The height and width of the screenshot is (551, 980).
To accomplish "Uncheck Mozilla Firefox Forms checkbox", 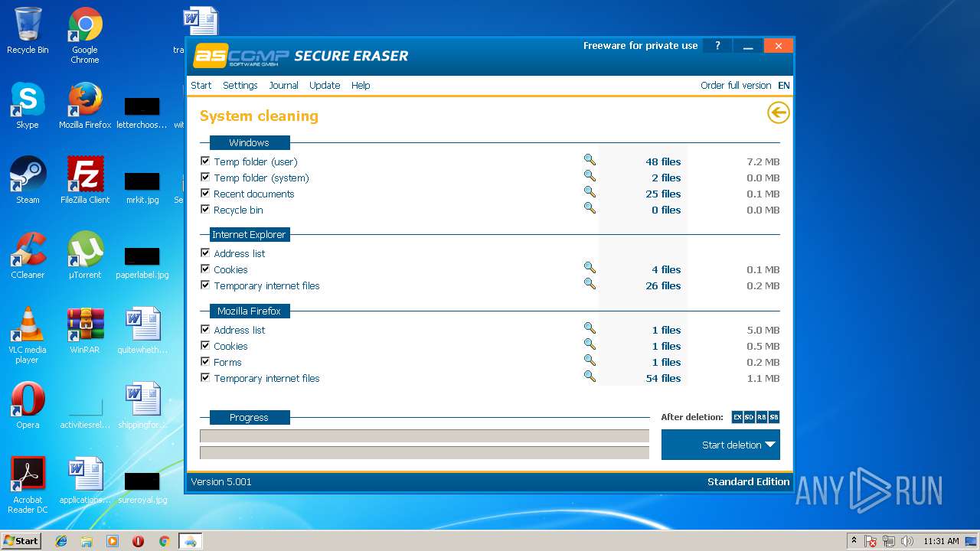I will tap(205, 361).
